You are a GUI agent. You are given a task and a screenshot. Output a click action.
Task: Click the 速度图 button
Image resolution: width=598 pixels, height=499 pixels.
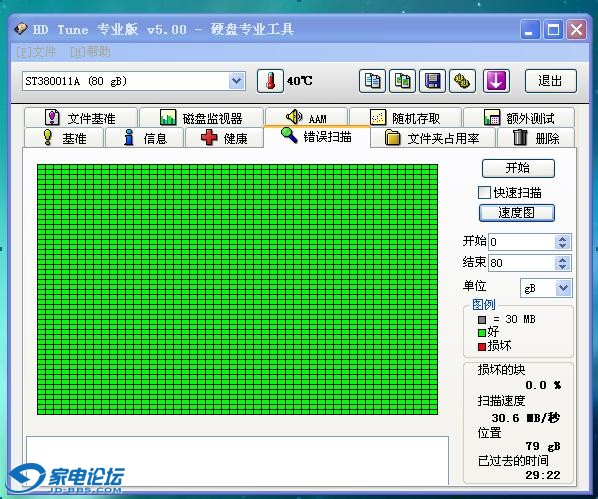click(517, 213)
